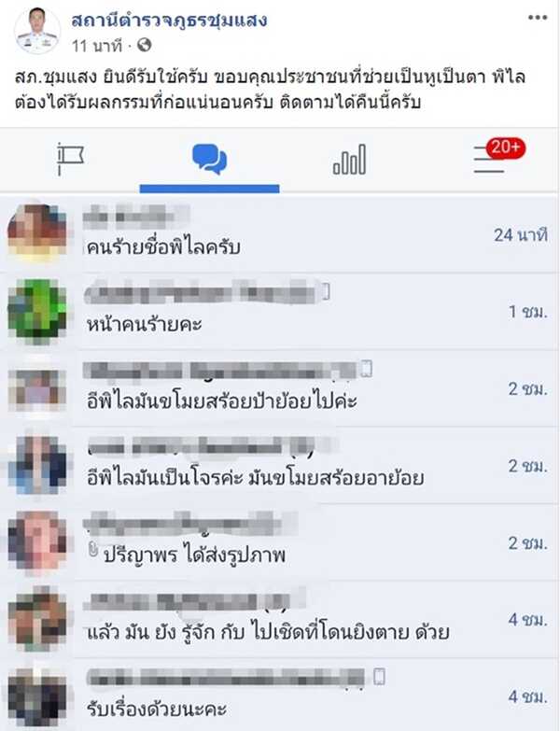Click the 11 นาที post timestamp

pos(97,46)
